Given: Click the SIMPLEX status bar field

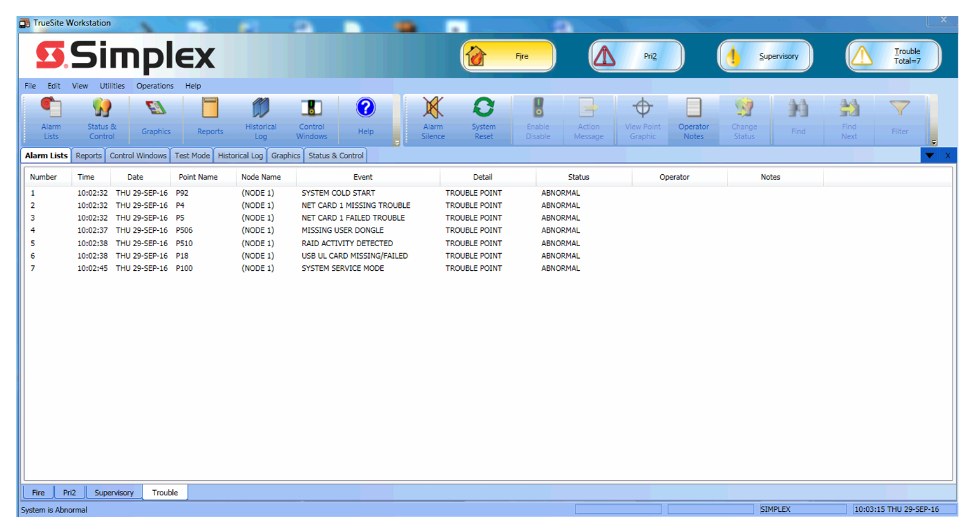Looking at the screenshot, I should 803,509.
